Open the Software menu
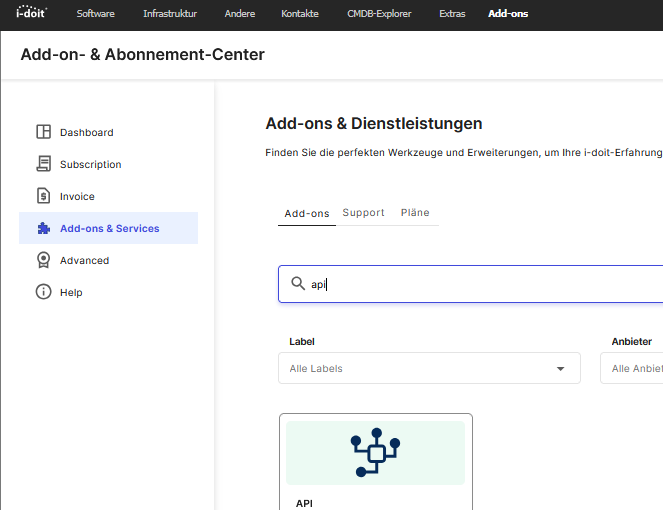The height and width of the screenshot is (510, 663). tap(96, 14)
